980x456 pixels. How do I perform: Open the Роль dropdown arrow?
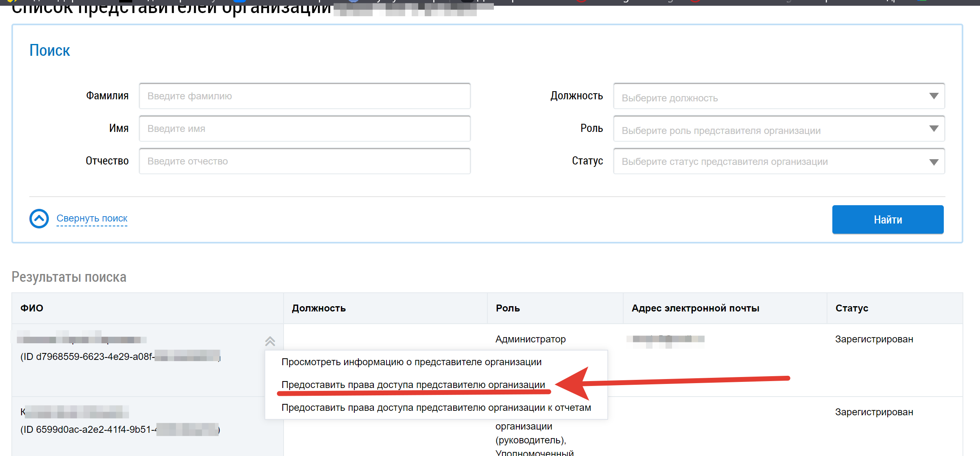[934, 129]
